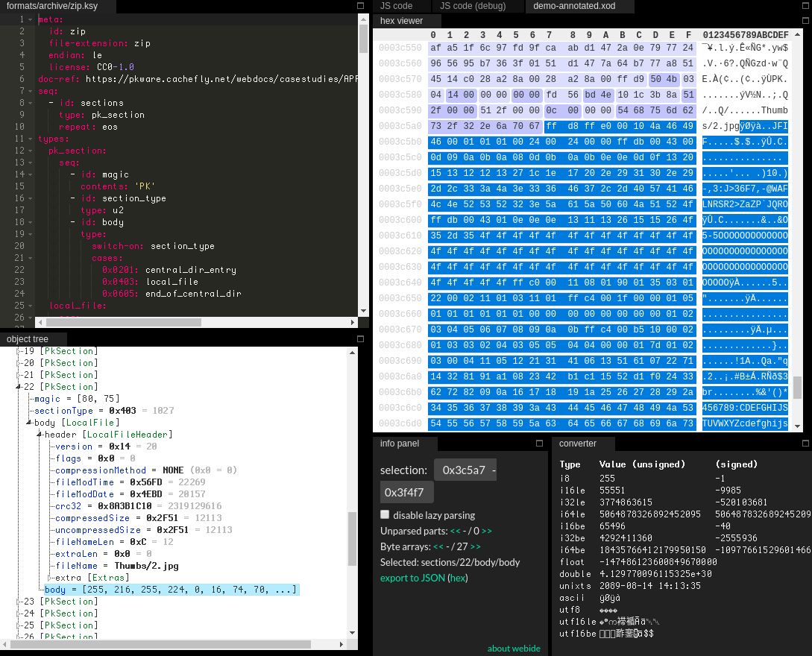Click hex viewer scroll-up arrow
The width and height of the screenshot is (812, 656).
point(798,34)
